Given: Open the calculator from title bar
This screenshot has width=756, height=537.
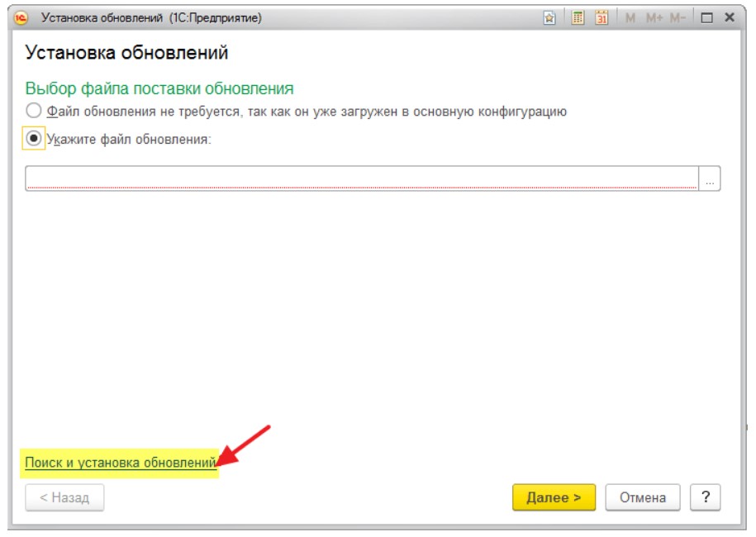Looking at the screenshot, I should [x=578, y=17].
